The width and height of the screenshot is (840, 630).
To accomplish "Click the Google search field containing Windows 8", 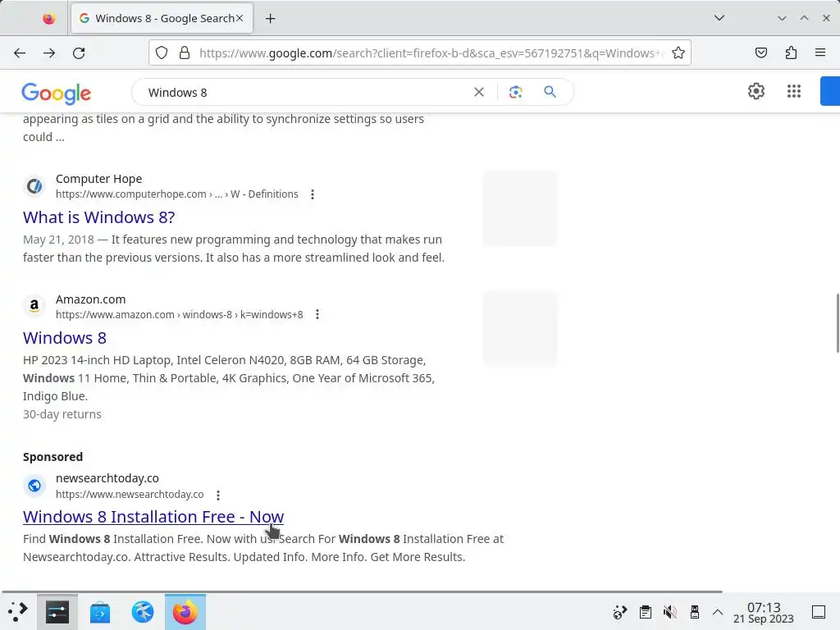I will click(x=305, y=92).
